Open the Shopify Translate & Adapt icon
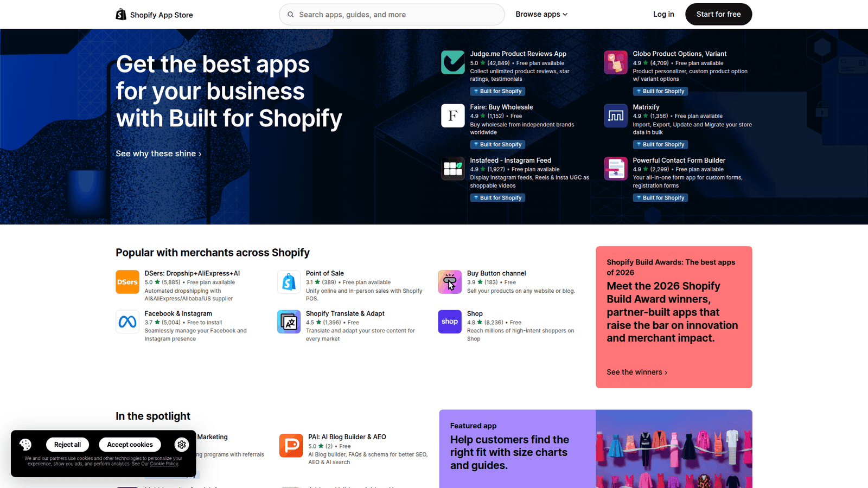 click(289, 322)
